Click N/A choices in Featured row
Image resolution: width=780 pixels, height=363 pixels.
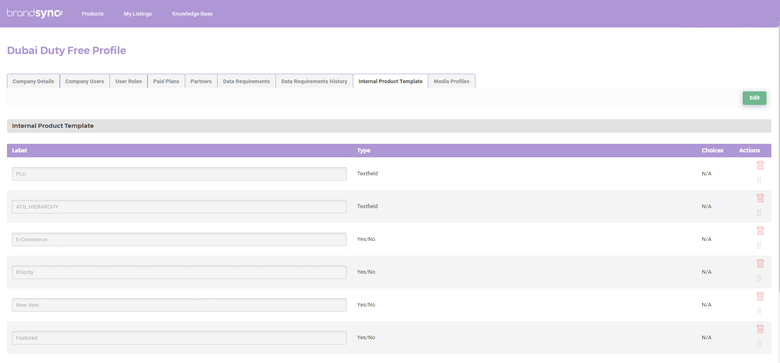(x=706, y=338)
